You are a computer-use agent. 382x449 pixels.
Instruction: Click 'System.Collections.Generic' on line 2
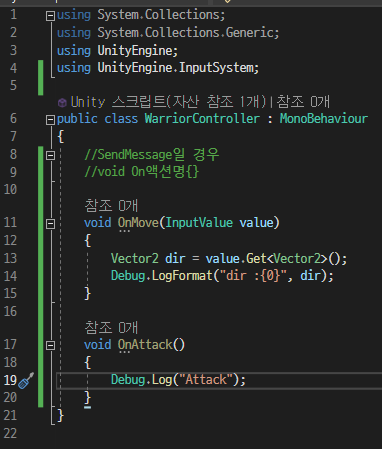coord(186,33)
